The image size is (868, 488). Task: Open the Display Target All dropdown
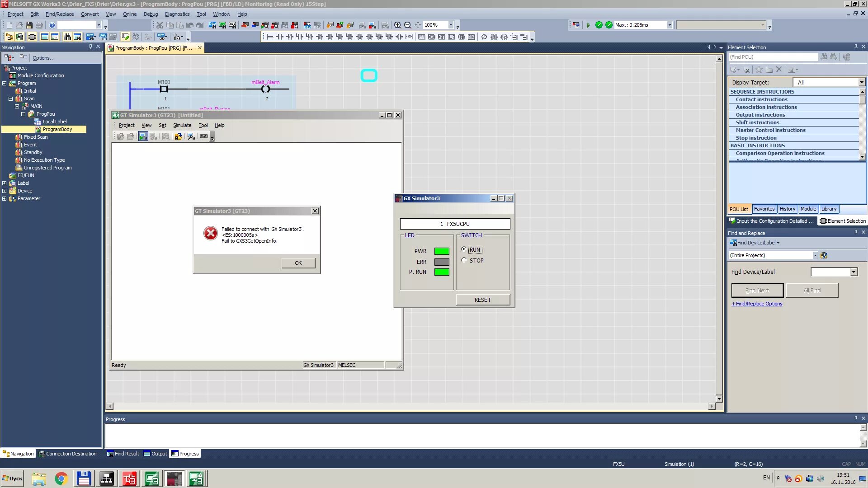coord(862,82)
